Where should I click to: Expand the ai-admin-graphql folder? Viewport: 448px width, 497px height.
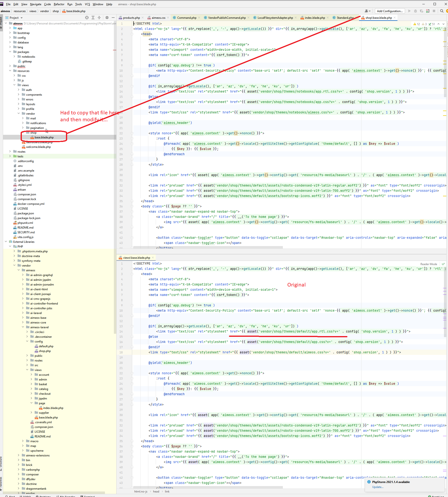click(23, 275)
